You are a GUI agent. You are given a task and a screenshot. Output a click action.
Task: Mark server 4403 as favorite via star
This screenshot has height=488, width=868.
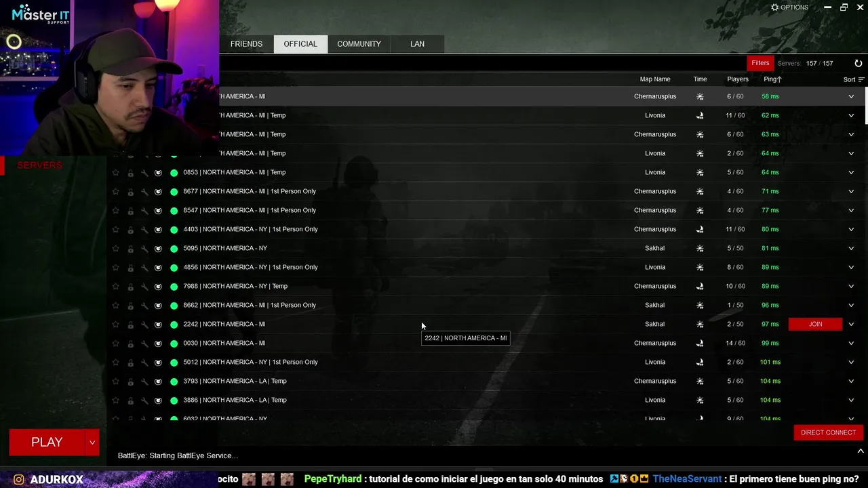pyautogui.click(x=115, y=230)
